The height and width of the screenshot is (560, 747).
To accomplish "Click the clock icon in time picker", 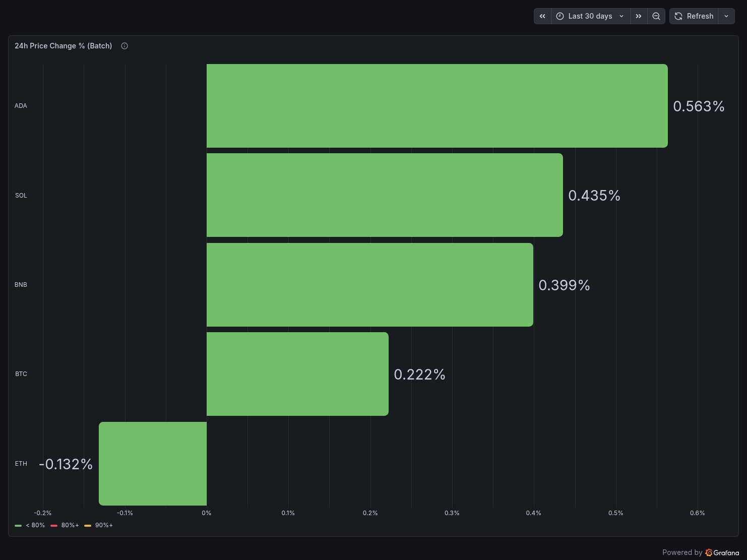I will (560, 16).
